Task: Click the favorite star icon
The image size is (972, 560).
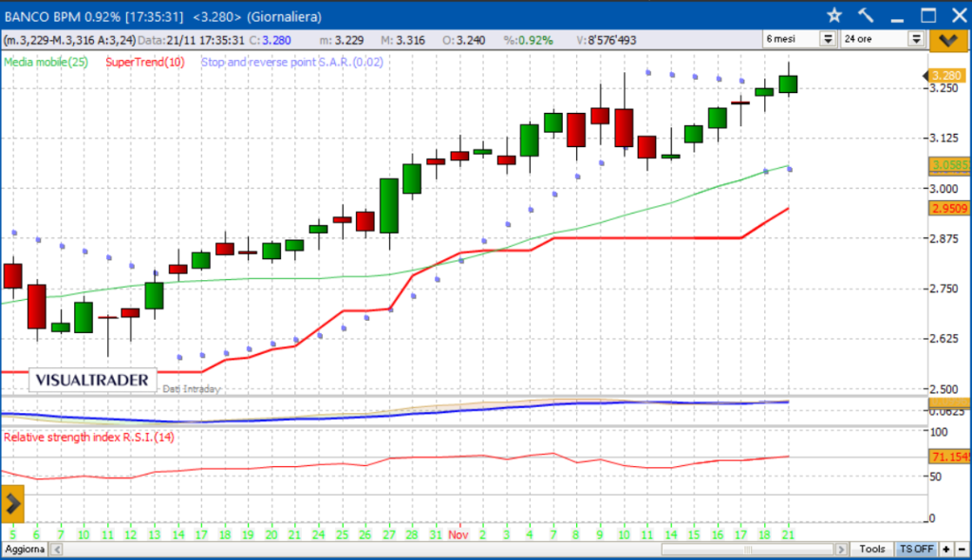Action: 834,15
